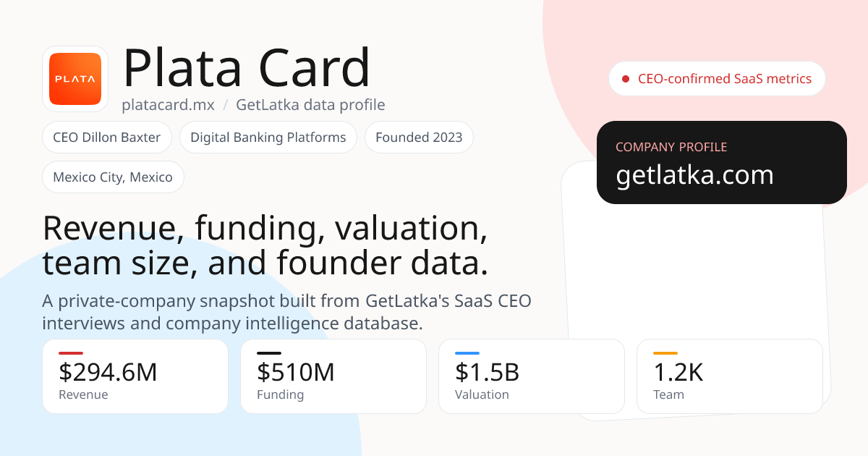Click the blue accent bar above Valuation

coord(467,353)
